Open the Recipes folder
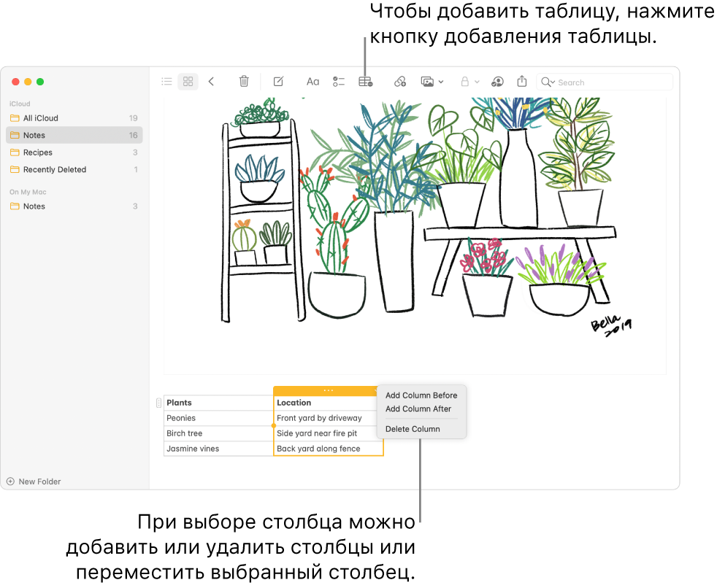Screen dimensions: 717x588 74,152
